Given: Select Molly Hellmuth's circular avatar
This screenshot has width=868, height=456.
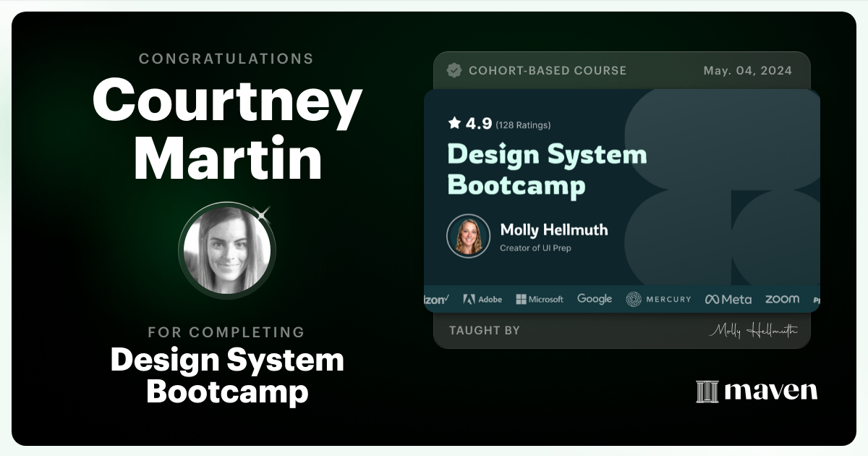Looking at the screenshot, I should [468, 235].
